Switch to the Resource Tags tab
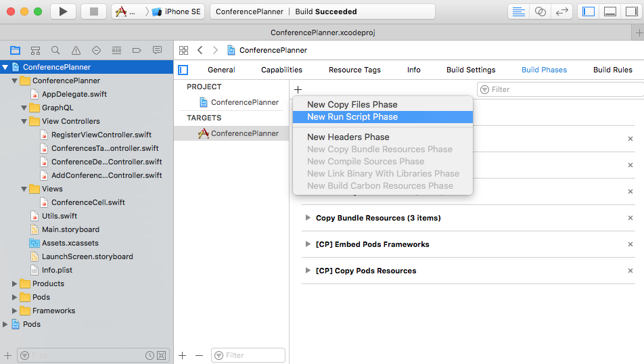This screenshot has width=644, height=364. click(x=354, y=70)
